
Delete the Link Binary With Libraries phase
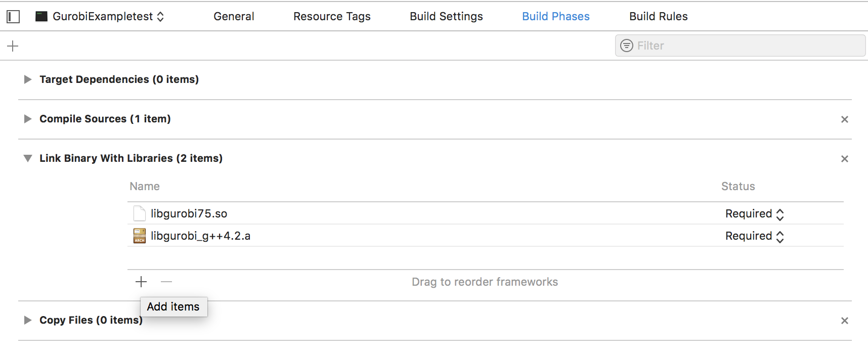tap(844, 159)
